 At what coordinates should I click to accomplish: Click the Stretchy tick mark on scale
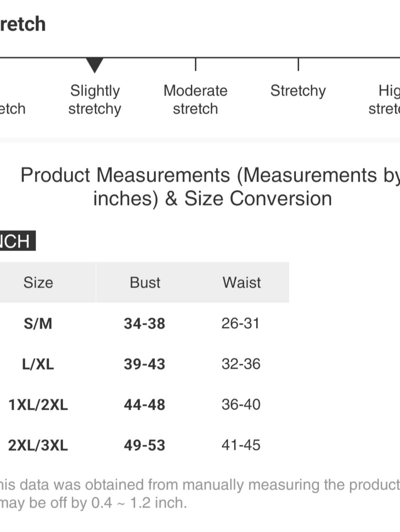click(x=298, y=64)
